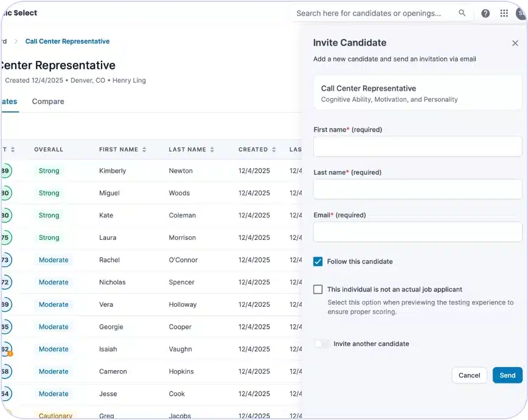Screen dimensions: 528x420
Task: Click the breadcrumb chevron separator
Action: pos(16,41)
